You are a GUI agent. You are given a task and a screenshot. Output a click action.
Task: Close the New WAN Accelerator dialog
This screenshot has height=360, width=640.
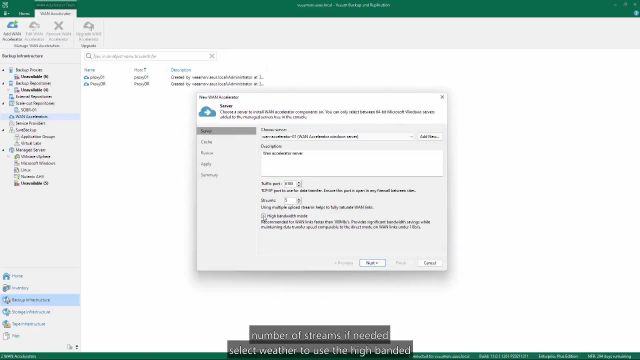442,97
